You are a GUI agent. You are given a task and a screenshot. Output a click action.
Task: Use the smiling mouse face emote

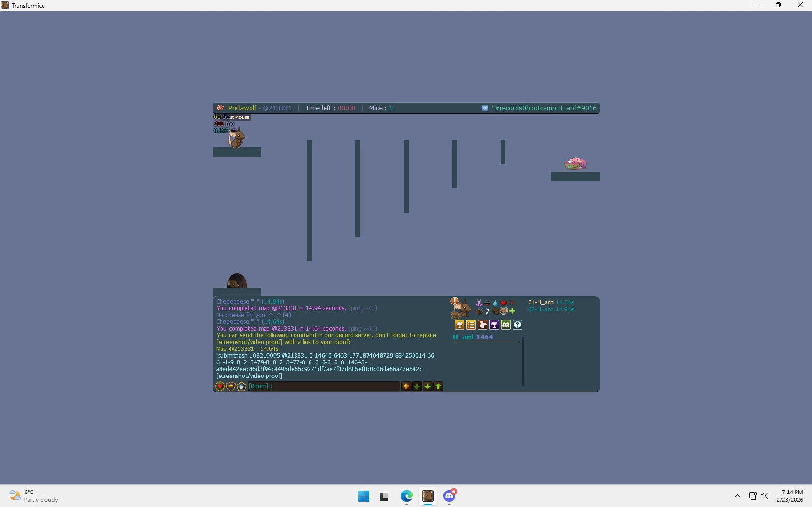pos(503,311)
